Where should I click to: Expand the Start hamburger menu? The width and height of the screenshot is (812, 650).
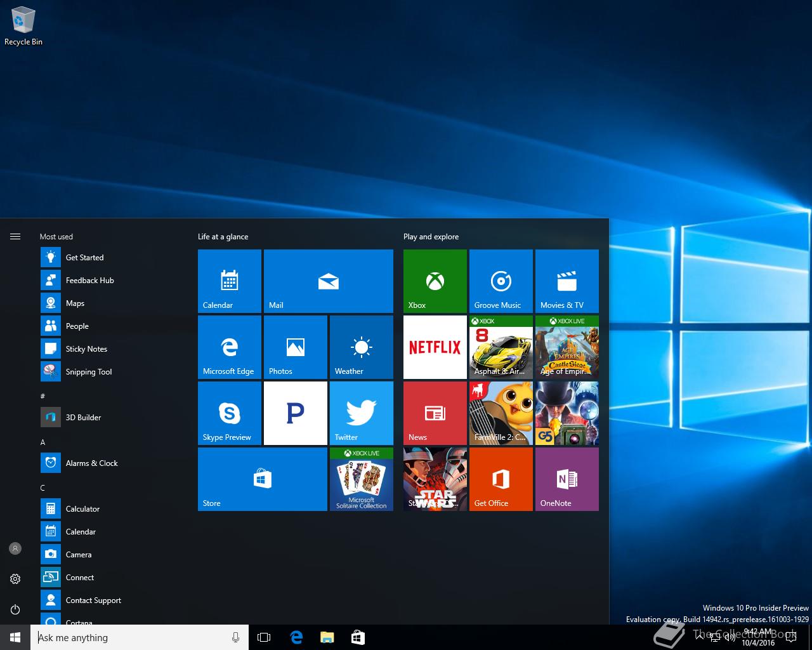15,237
